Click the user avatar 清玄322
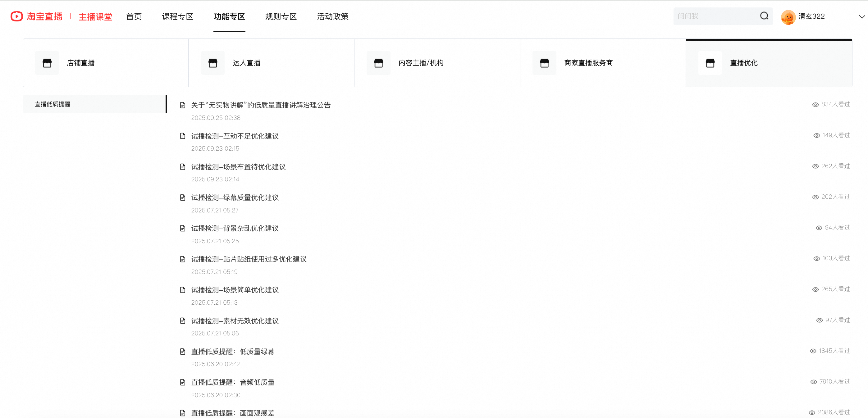Image resolution: width=868 pixels, height=418 pixels. point(788,16)
